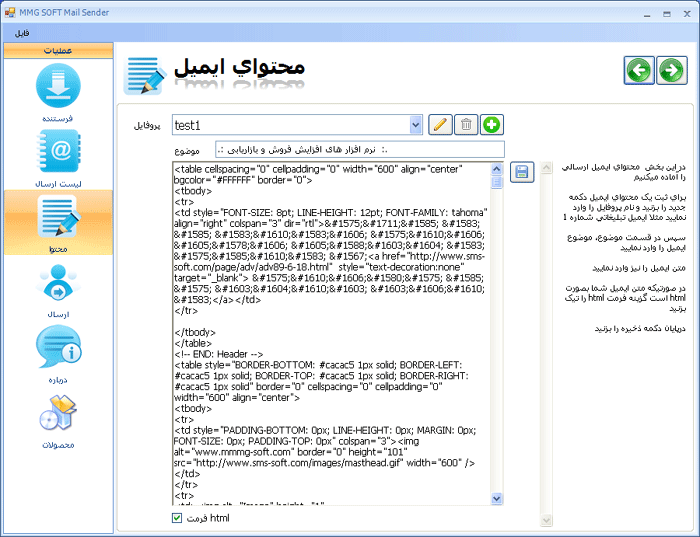Click inside the HTML content text area
The height and width of the screenshot is (537, 700).
(x=331, y=334)
